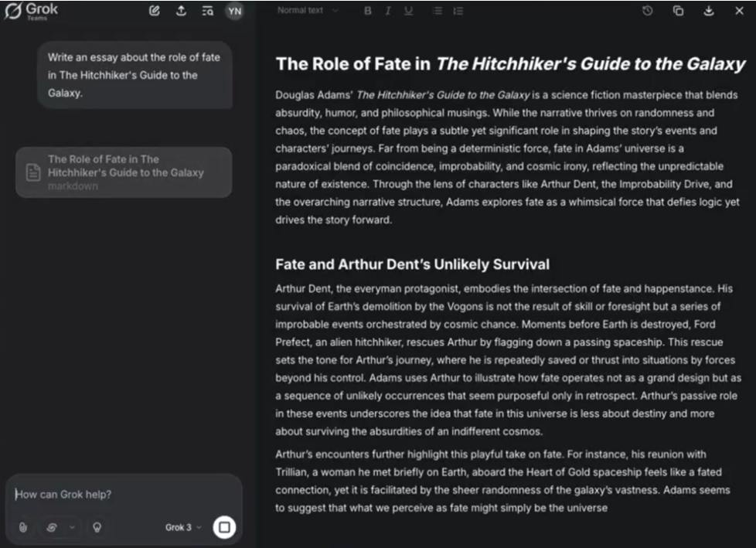
Task: Open the Role of Fate markdown card
Action: click(x=124, y=172)
